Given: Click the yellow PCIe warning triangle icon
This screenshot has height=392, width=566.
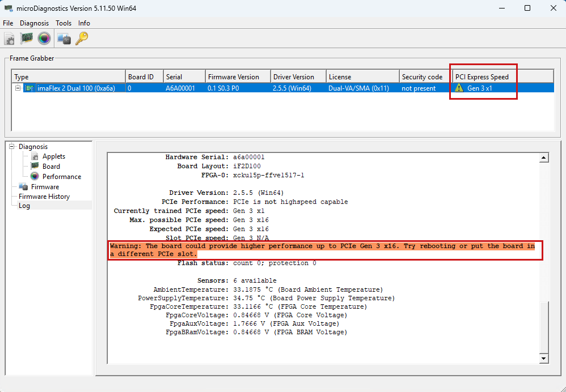Looking at the screenshot, I should pos(459,88).
